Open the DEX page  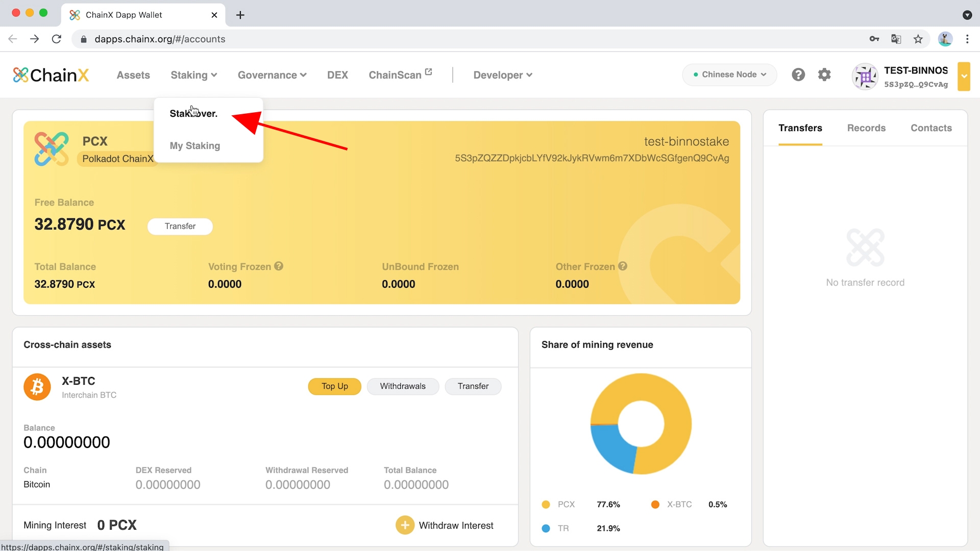[337, 75]
